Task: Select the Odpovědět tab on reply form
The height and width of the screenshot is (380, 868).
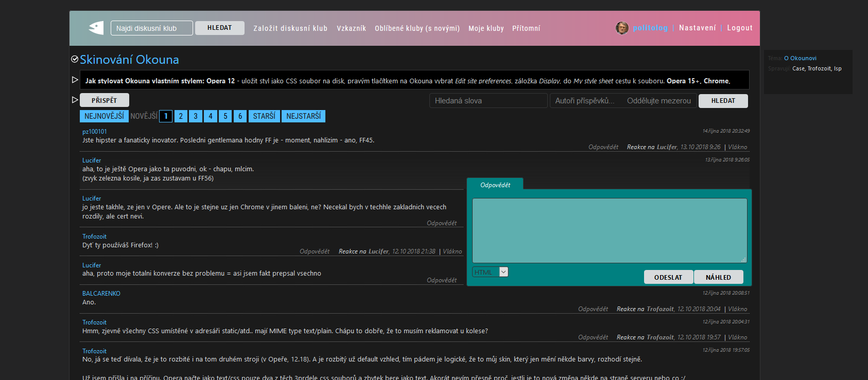Action: (495, 185)
